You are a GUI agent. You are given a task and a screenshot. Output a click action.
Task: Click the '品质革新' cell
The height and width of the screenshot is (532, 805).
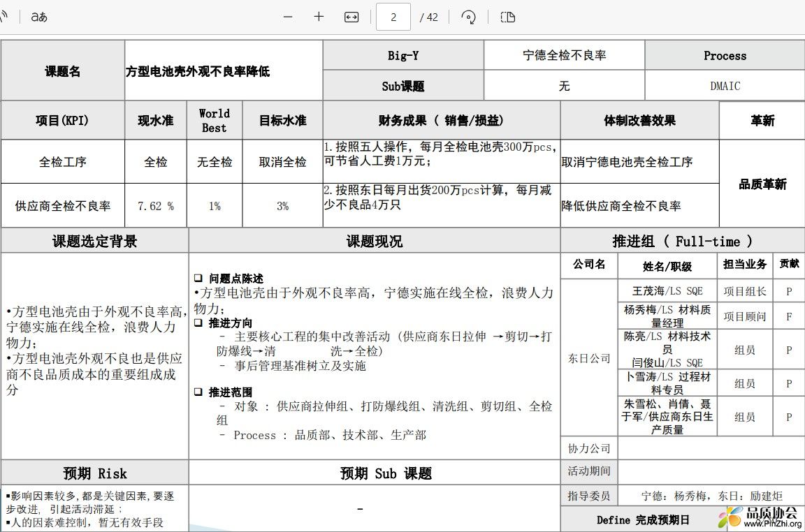click(x=762, y=184)
